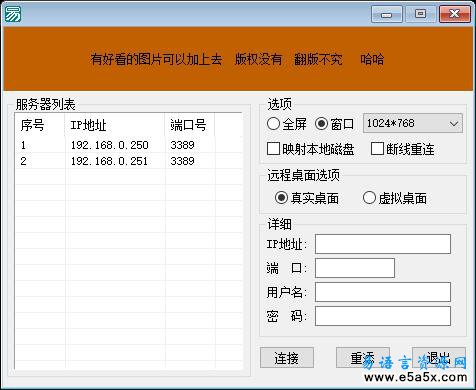
Task: Click port 3389 of server number 2
Action: click(x=182, y=161)
